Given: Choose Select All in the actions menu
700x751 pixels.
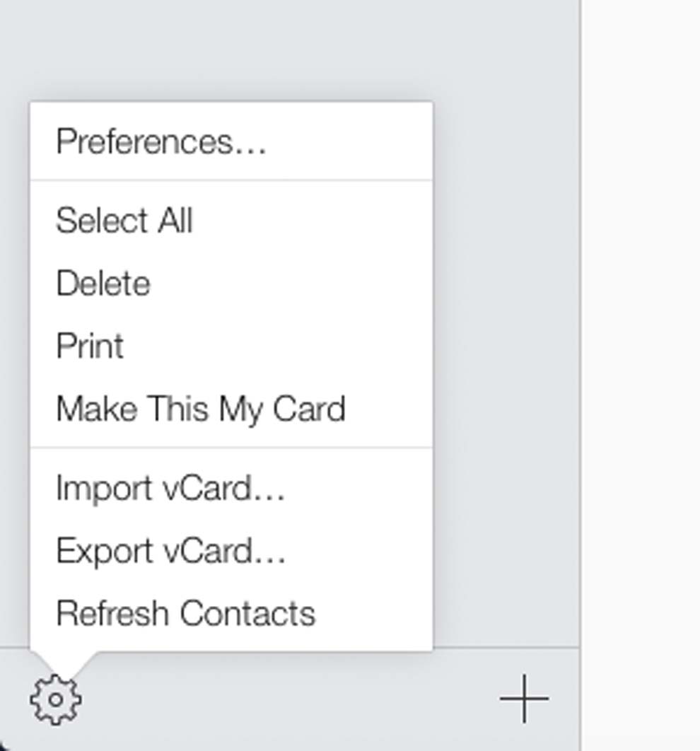Looking at the screenshot, I should pyautogui.click(x=231, y=221).
